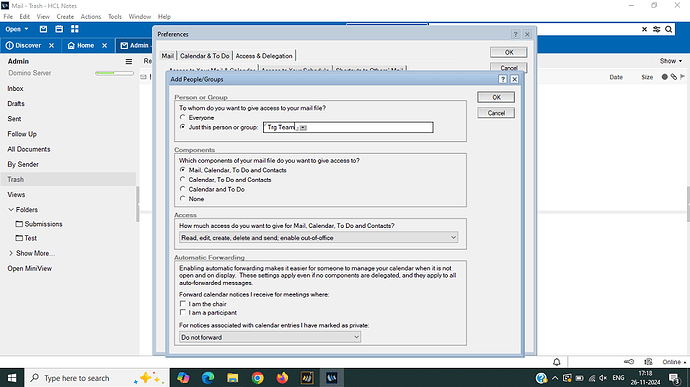This screenshot has height=387, width=690.
Task: Click OK in Add People/Groups dialog
Action: (x=496, y=97)
